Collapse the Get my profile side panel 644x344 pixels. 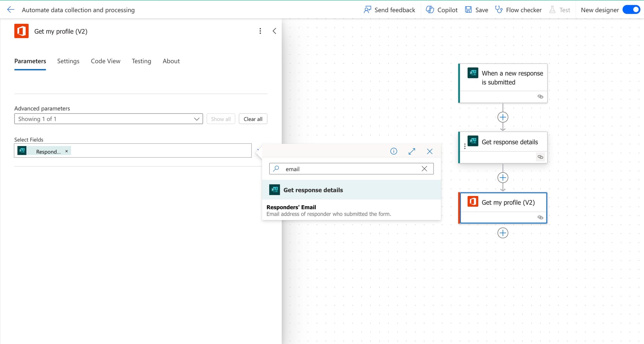[x=274, y=31]
